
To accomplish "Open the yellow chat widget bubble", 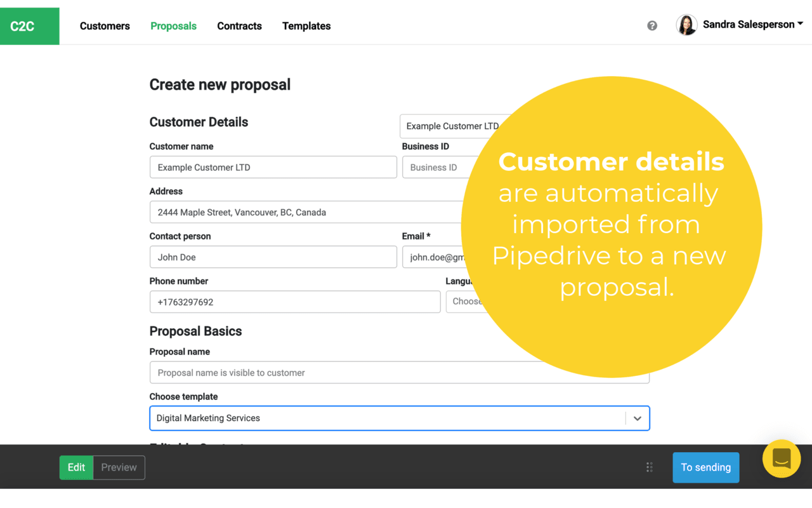I will coord(781,458).
